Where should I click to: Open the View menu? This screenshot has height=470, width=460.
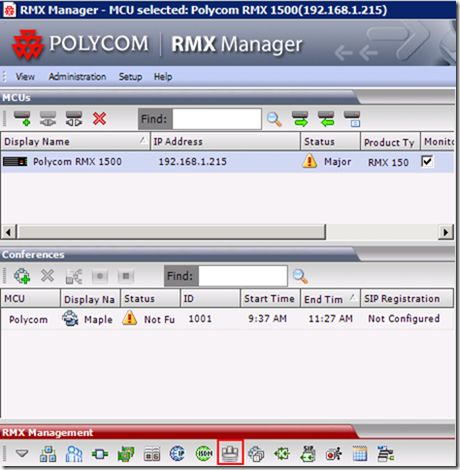pyautogui.click(x=25, y=77)
